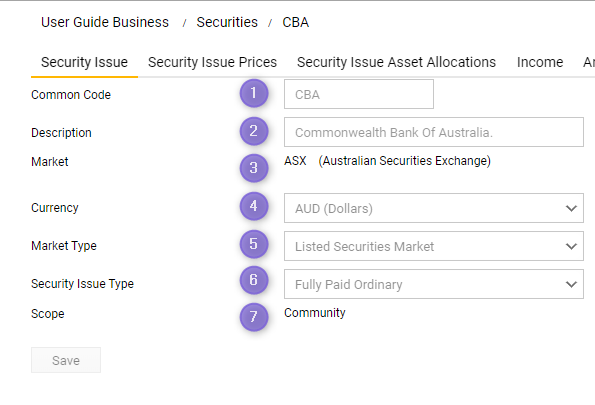Screen dimensions: 595x405
Task: Select the ASX market code text
Action: pyautogui.click(x=295, y=161)
